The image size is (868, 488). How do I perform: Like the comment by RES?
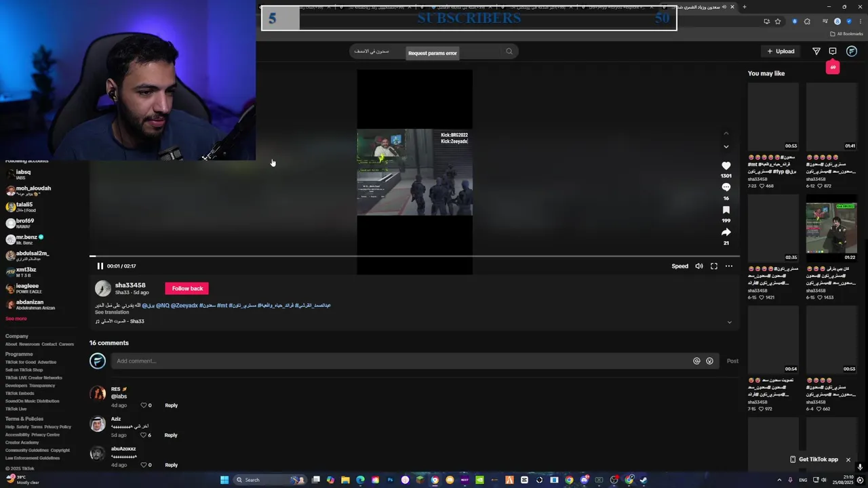pyautogui.click(x=144, y=405)
